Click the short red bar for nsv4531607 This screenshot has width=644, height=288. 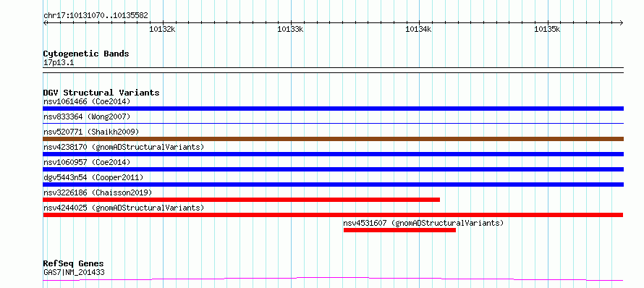[399, 230]
